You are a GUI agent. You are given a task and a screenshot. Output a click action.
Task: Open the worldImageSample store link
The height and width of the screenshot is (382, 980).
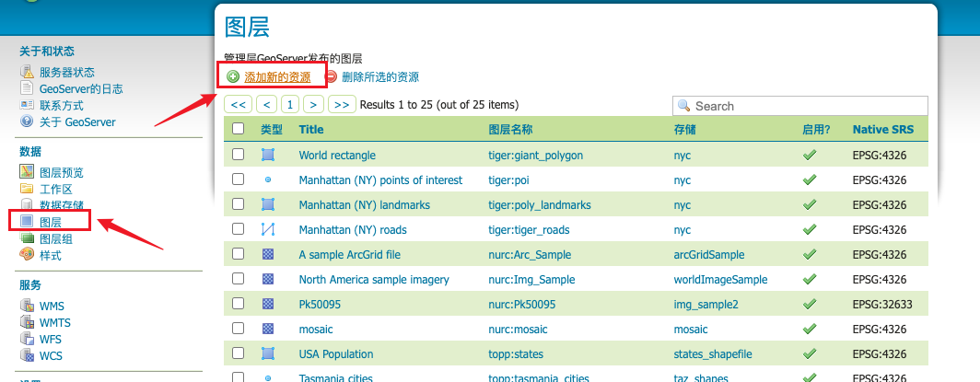tap(720, 279)
